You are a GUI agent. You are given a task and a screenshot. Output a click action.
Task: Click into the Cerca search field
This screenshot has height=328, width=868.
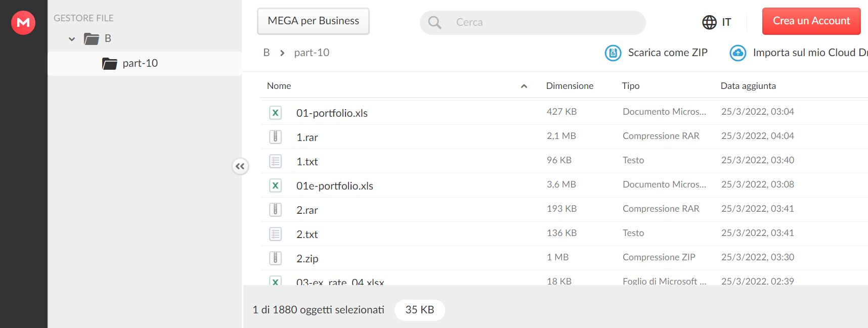[541, 22]
